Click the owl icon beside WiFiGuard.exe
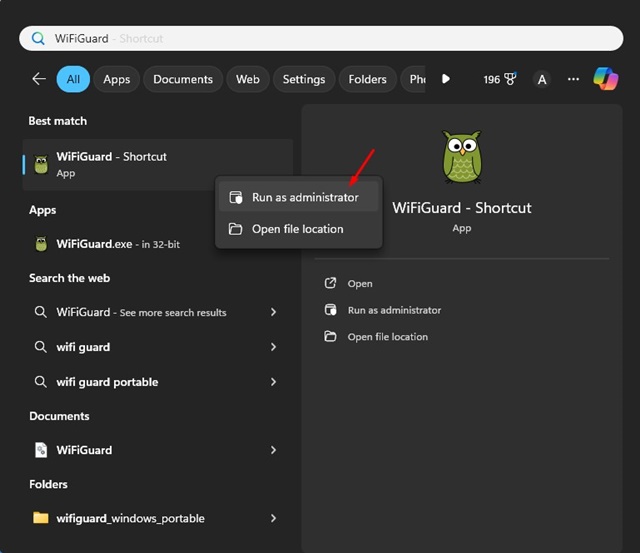Image resolution: width=640 pixels, height=553 pixels. pos(41,244)
